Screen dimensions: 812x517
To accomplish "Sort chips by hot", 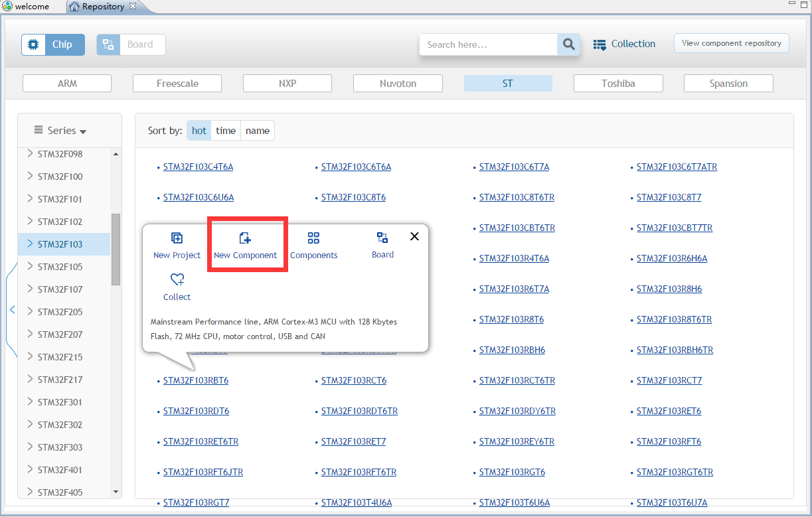I will click(x=199, y=131).
